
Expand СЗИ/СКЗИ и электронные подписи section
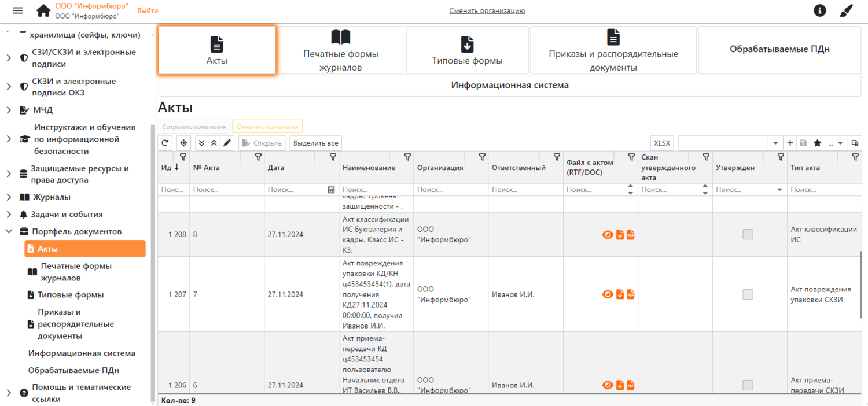pyautogui.click(x=9, y=58)
